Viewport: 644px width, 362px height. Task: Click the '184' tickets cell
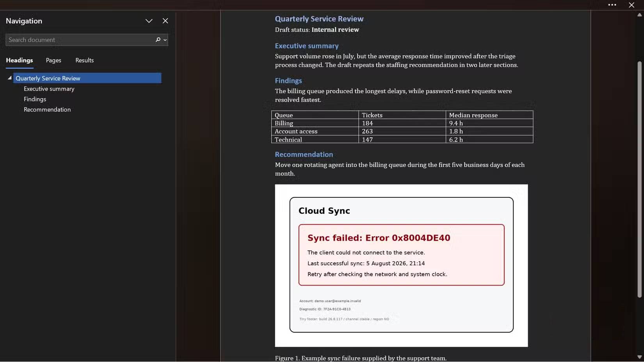(x=402, y=123)
